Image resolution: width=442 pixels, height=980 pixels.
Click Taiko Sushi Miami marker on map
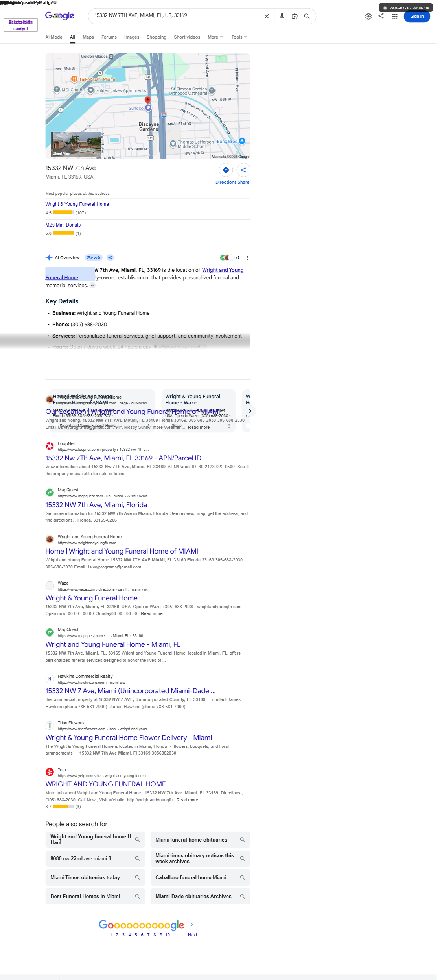point(74,79)
